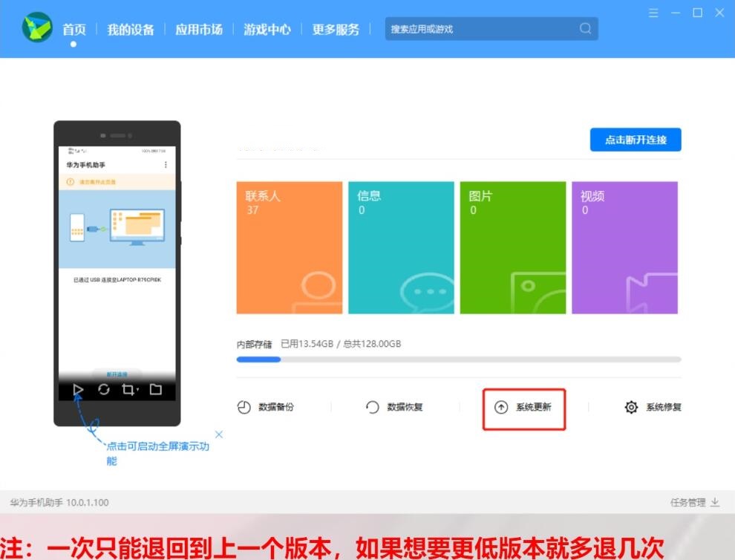
Task: Refresh the phone screen preview
Action: [x=104, y=389]
